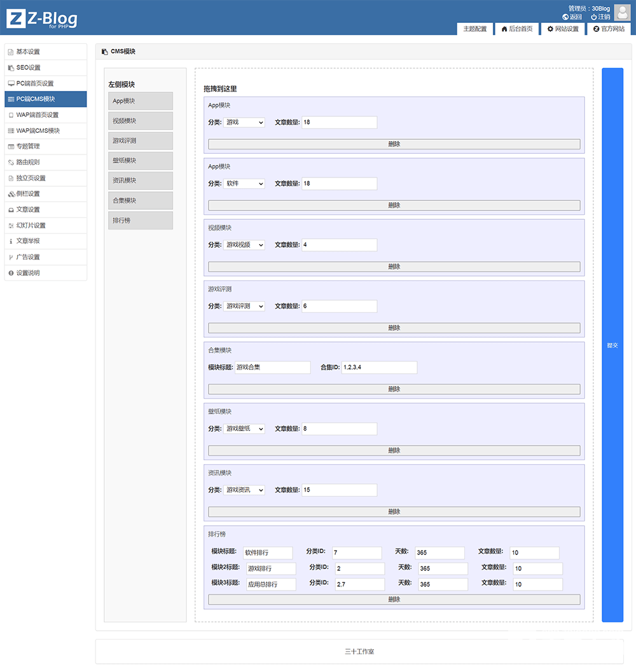Delete the 合集模块 block

[394, 389]
